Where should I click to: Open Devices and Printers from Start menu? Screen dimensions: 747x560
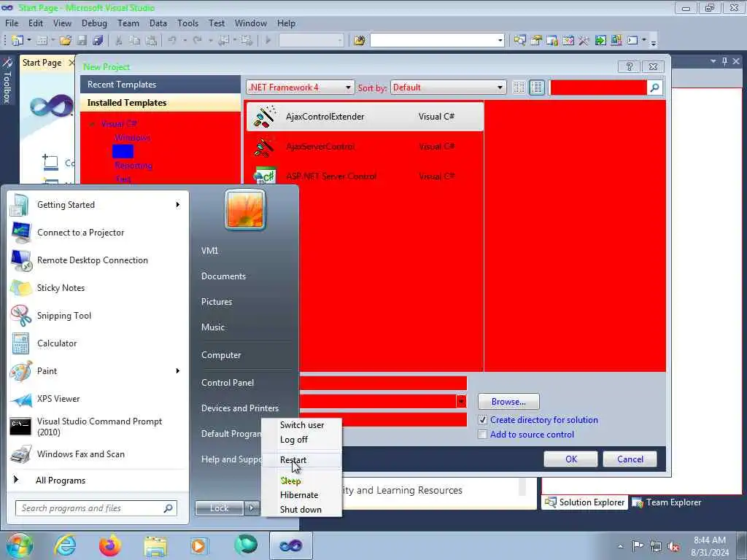240,408
